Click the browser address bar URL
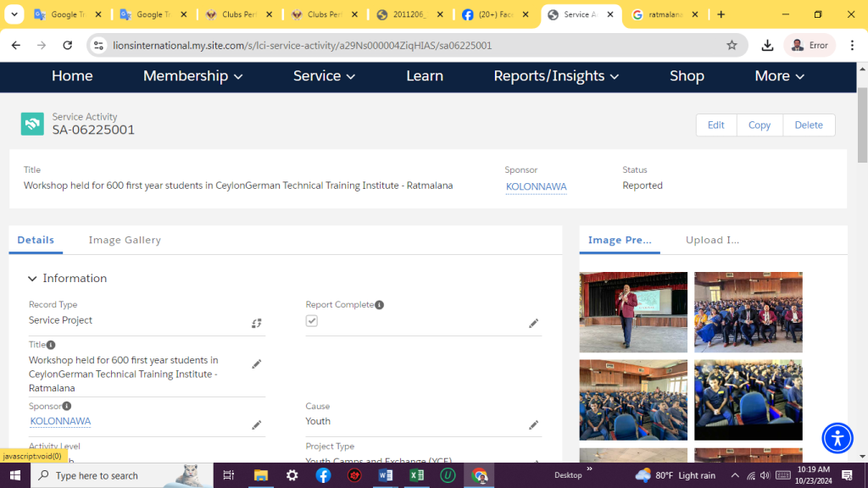This screenshot has height=488, width=868. click(303, 46)
